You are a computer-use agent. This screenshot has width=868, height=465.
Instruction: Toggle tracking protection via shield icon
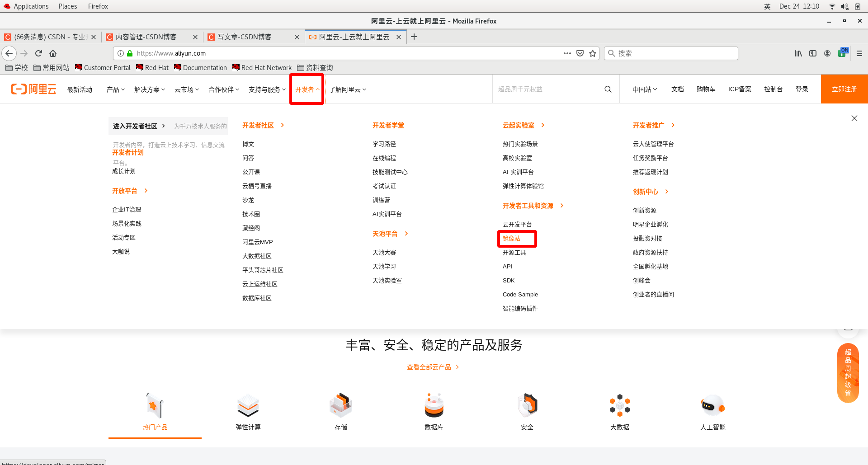click(580, 53)
